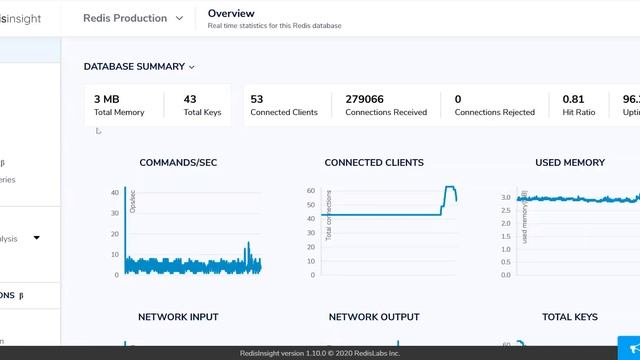640x360 pixels.
Task: Click the Overview page title
Action: [231, 13]
